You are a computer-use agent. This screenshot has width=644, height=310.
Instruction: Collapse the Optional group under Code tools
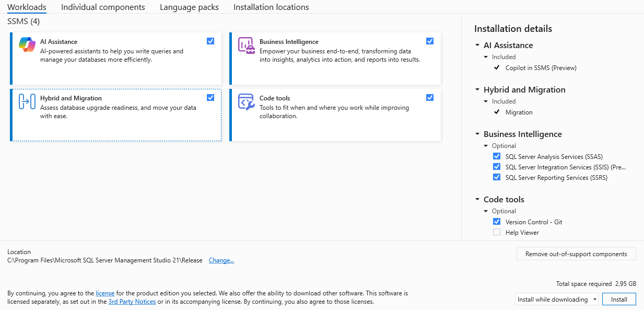486,211
